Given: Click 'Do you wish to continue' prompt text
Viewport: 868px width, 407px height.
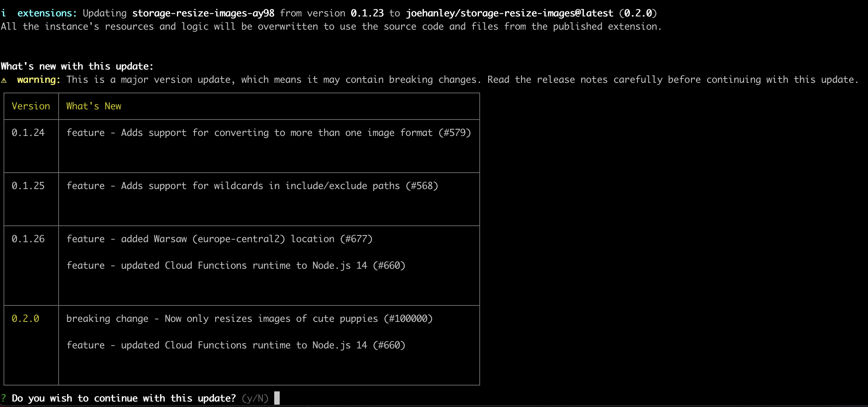Looking at the screenshot, I should (x=124, y=398).
